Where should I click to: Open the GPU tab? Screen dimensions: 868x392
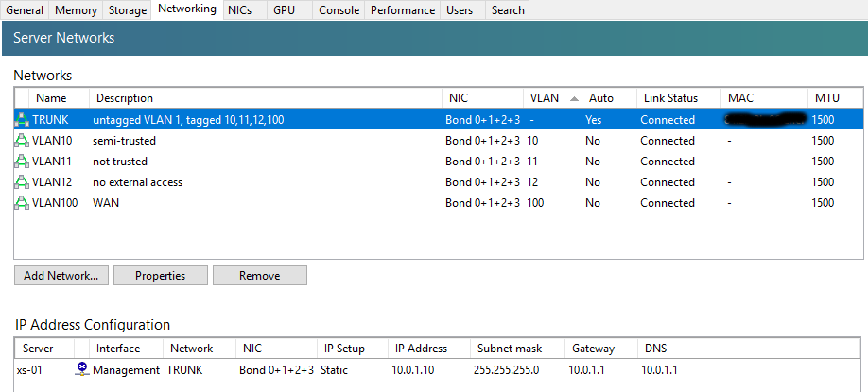click(x=284, y=10)
